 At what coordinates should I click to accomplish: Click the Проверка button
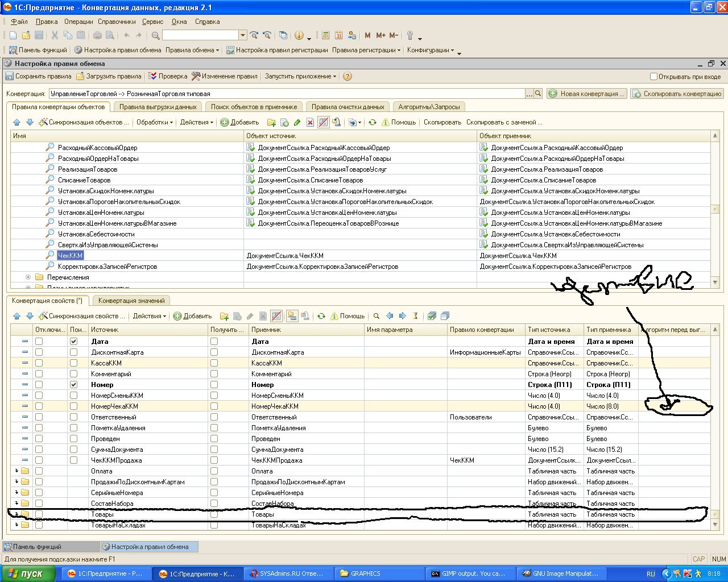168,76
